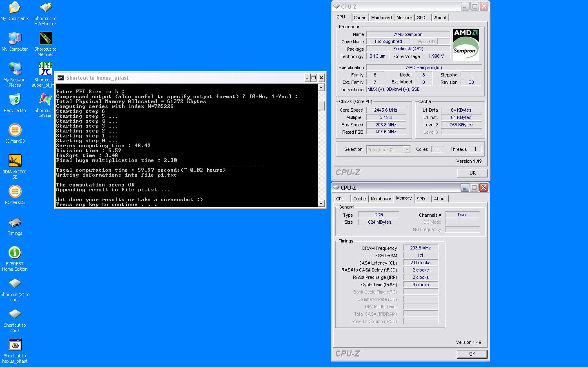Click the Cycle Time 9 clocks value
Screen dimensions: 588x368
coord(421,285)
